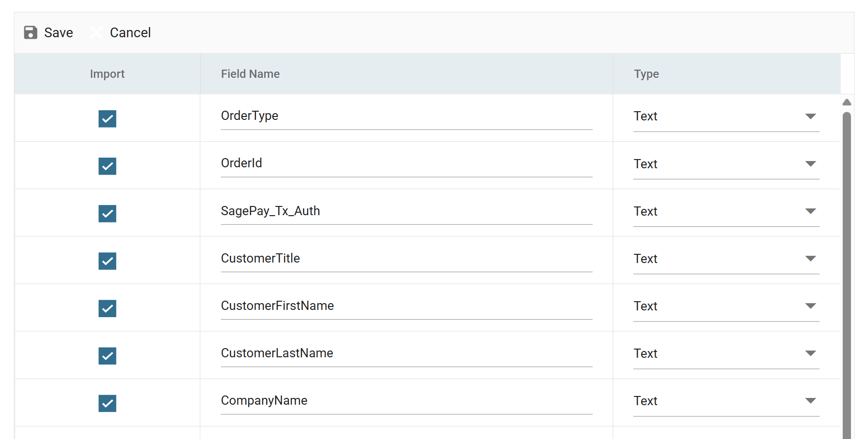This screenshot has width=868, height=439.
Task: Expand Type dropdown for CustomerLastName
Action: (726, 353)
